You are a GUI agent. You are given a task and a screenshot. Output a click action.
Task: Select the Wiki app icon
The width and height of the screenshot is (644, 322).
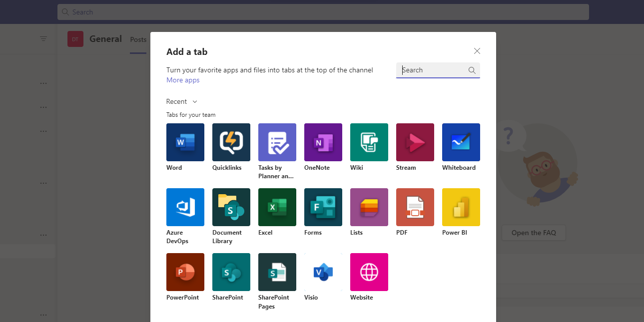(369, 142)
